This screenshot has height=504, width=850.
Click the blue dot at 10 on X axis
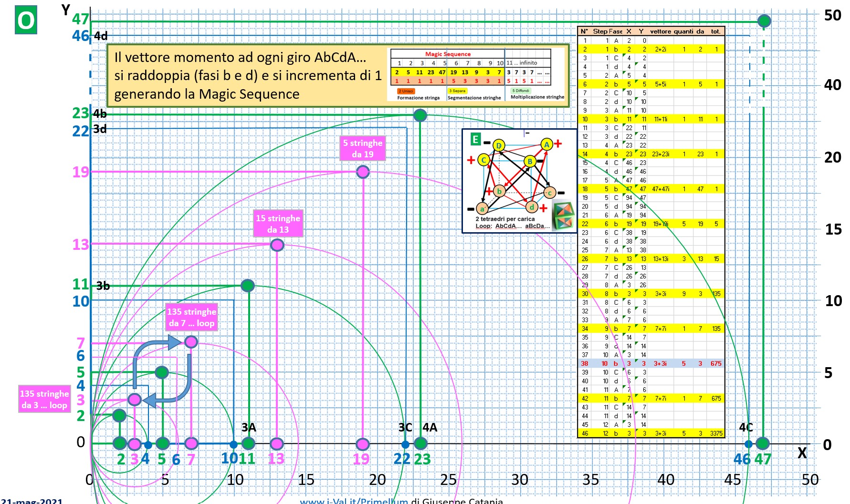pyautogui.click(x=233, y=444)
